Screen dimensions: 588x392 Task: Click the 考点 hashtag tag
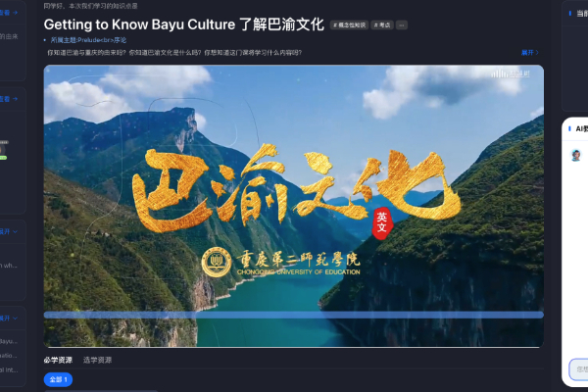pyautogui.click(x=382, y=25)
